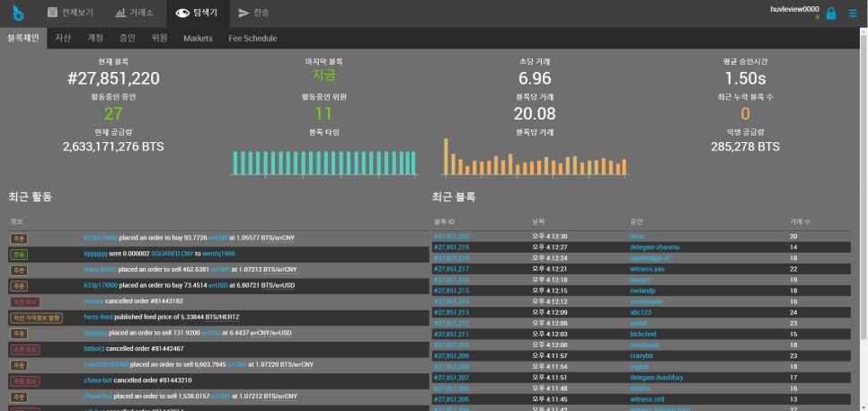Open the Markets tab
This screenshot has height=411, width=868.
[x=198, y=39]
